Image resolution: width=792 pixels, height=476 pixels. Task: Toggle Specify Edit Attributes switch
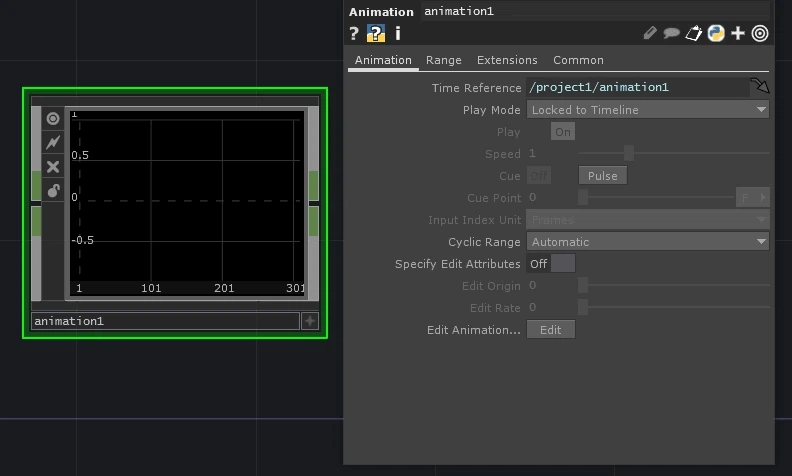pos(551,264)
